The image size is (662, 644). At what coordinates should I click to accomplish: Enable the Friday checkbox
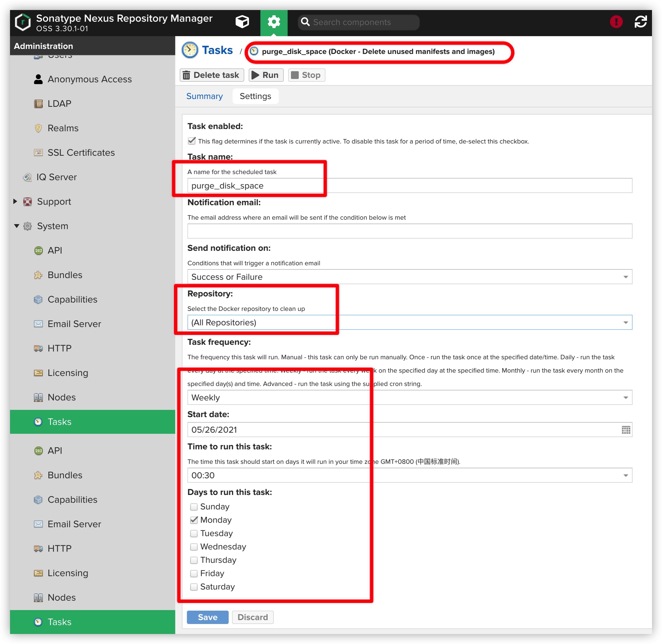point(194,573)
